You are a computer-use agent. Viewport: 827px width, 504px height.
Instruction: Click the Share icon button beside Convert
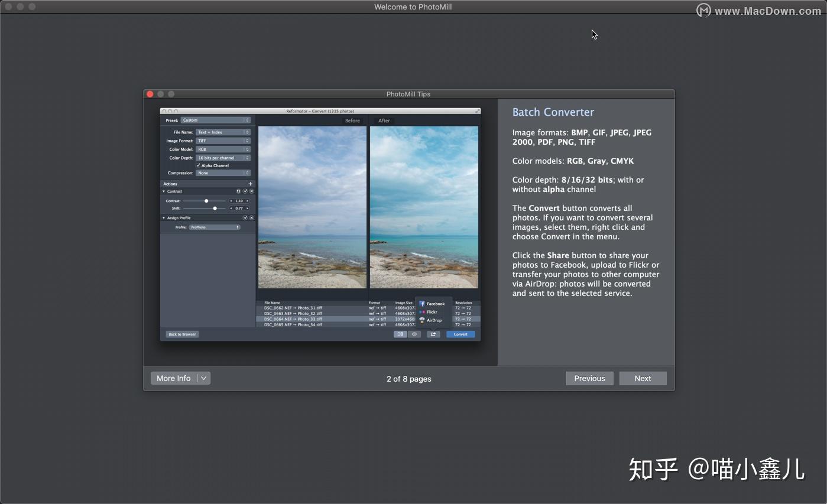[x=433, y=334]
